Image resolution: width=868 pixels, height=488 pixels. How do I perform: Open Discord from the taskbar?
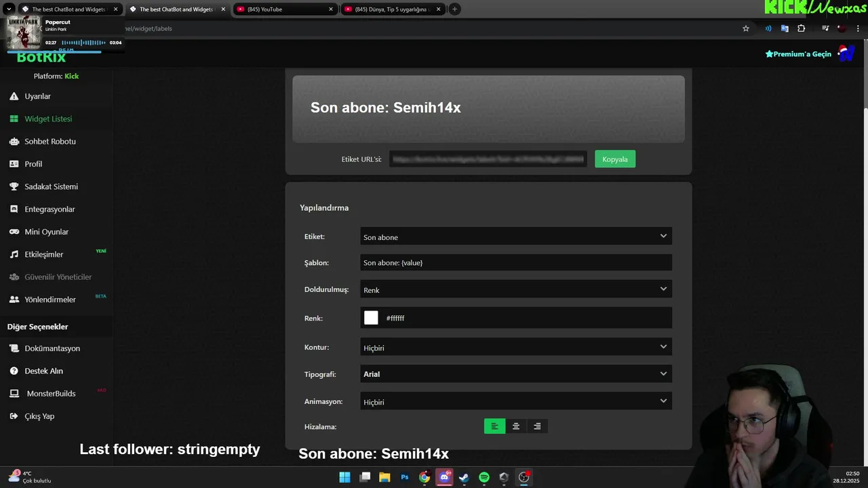point(444,477)
